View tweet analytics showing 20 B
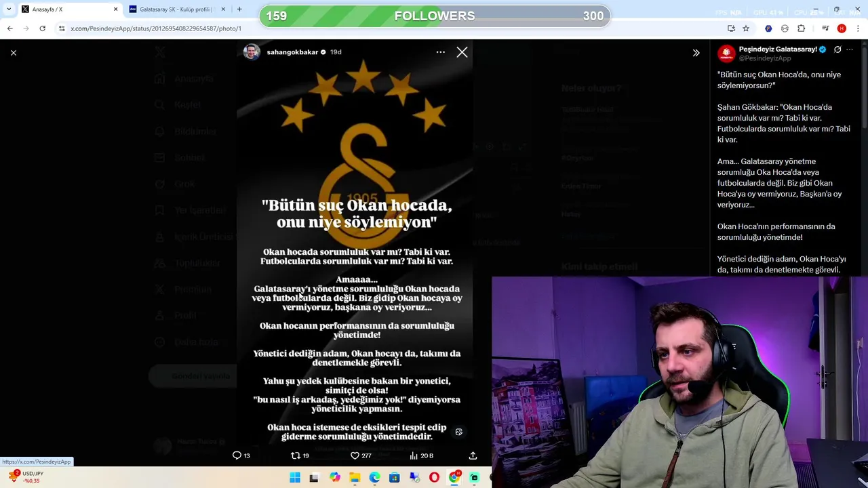The width and height of the screenshot is (868, 488). 421,455
